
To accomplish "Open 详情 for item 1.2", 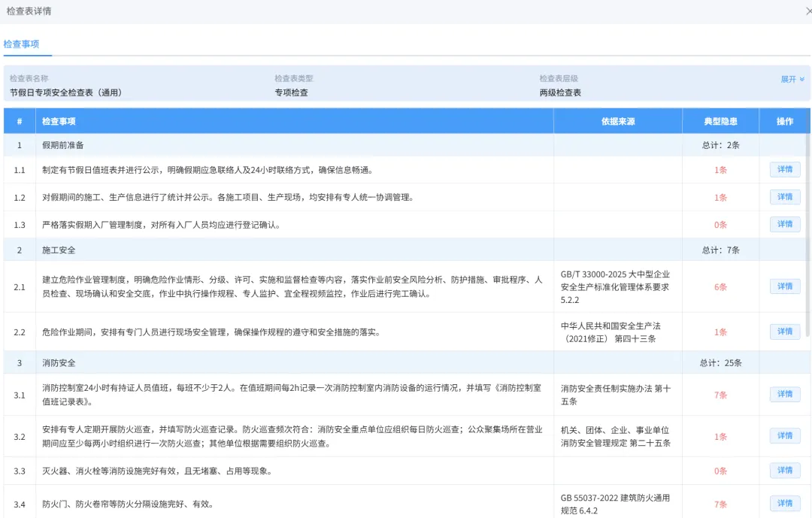I will click(784, 197).
